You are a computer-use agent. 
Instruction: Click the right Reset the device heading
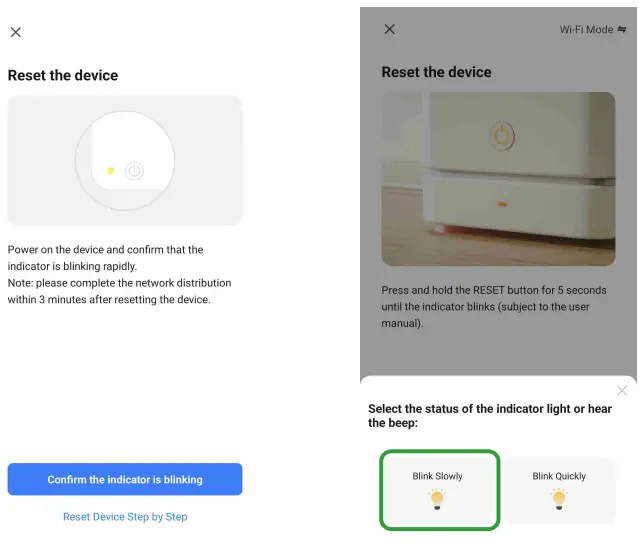point(436,72)
